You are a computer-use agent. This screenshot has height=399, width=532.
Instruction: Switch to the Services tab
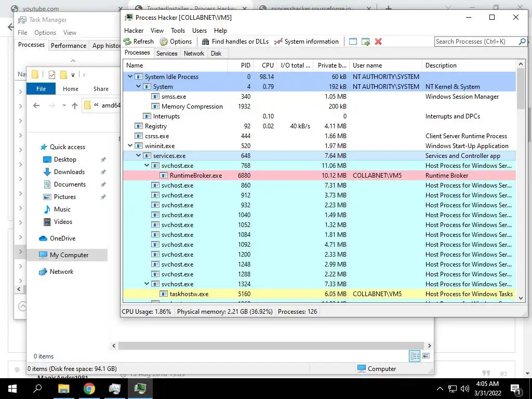167,54
